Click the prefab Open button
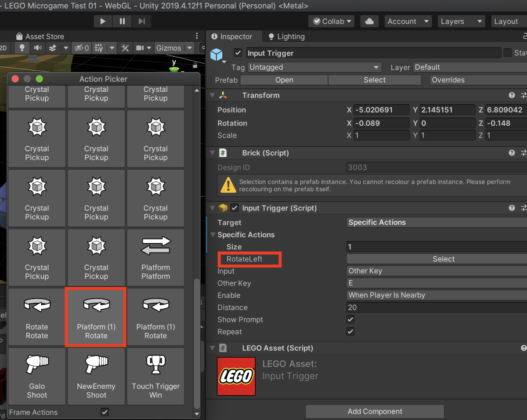Viewport: 527px width, 420px height. pos(284,80)
